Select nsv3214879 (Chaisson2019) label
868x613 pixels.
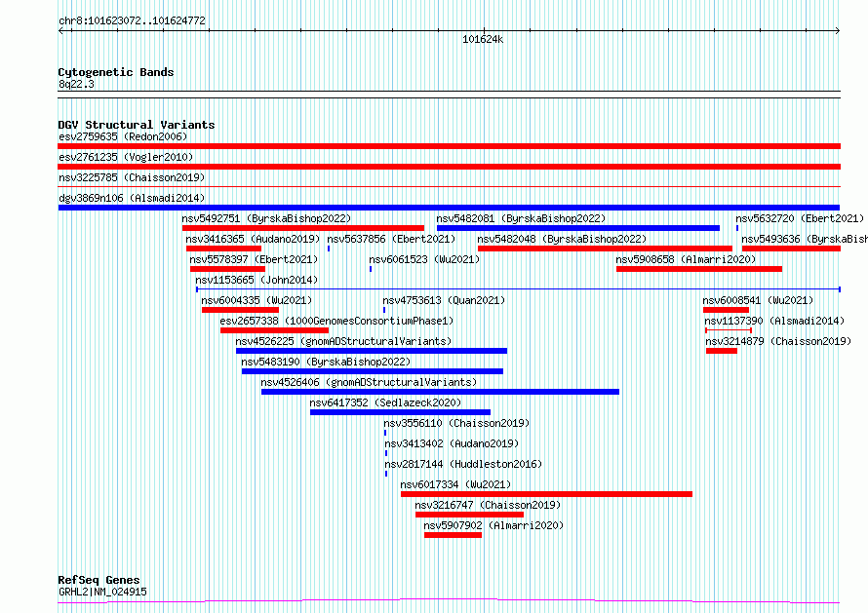[x=778, y=341]
